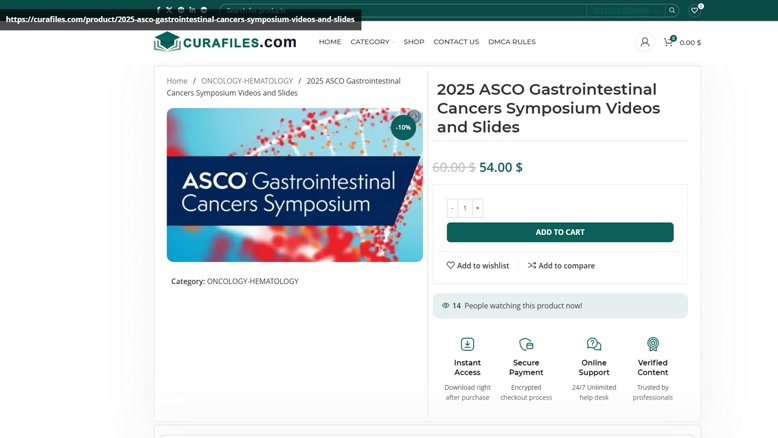The height and width of the screenshot is (438, 778).
Task: Click the CURAFILES.com logo
Action: (225, 42)
